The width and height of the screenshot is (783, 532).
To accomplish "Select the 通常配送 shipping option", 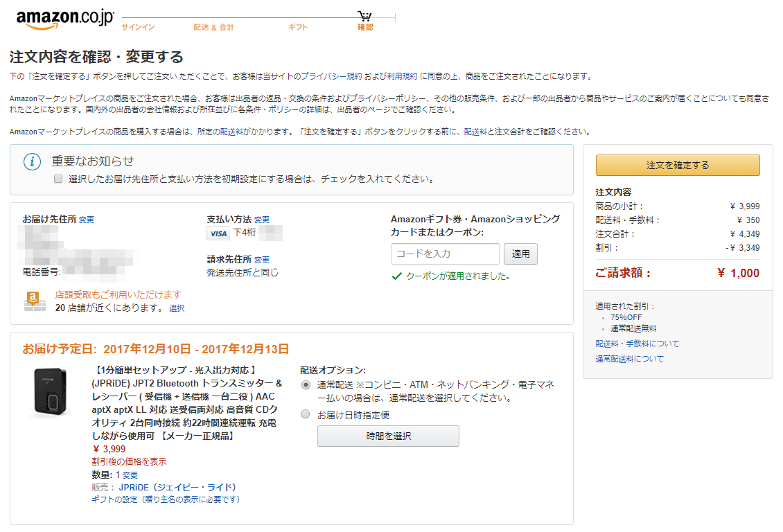I will point(306,384).
